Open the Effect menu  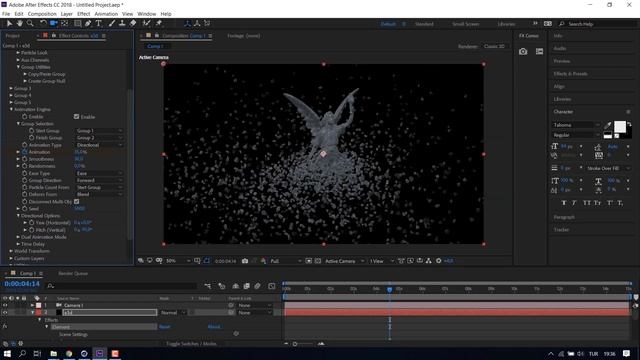pyautogui.click(x=83, y=14)
